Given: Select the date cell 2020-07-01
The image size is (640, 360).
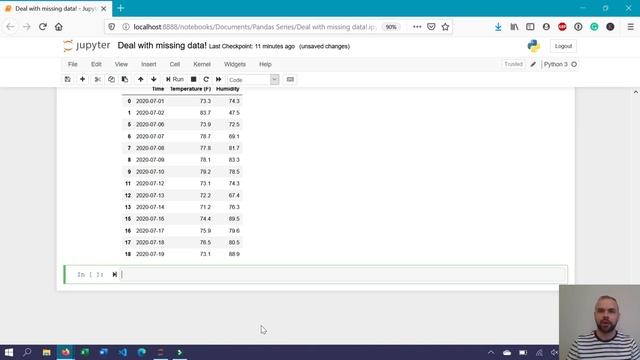Looking at the screenshot, I should click(x=150, y=101).
